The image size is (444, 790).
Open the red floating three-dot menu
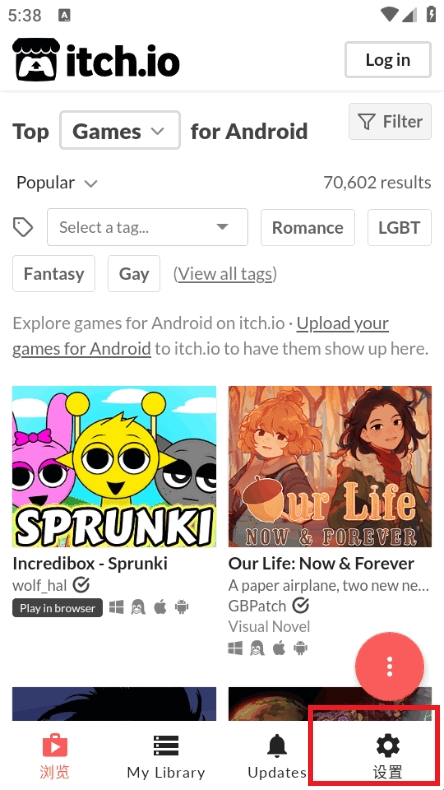click(x=389, y=667)
